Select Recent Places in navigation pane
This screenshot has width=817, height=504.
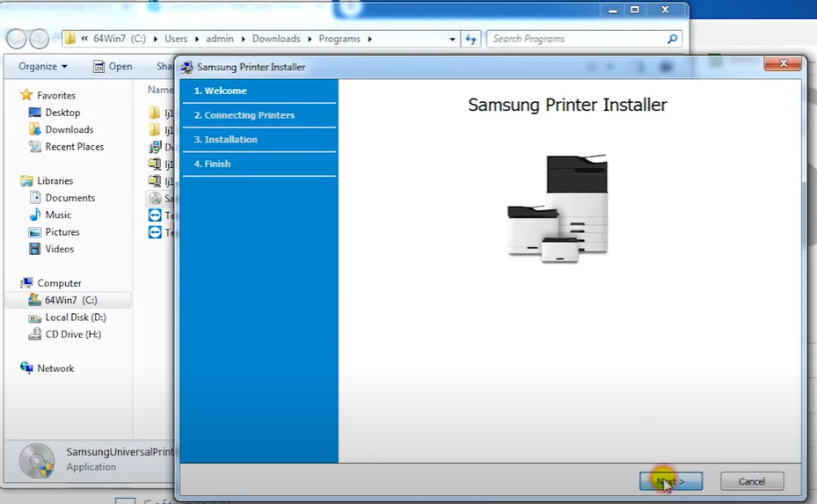point(75,147)
